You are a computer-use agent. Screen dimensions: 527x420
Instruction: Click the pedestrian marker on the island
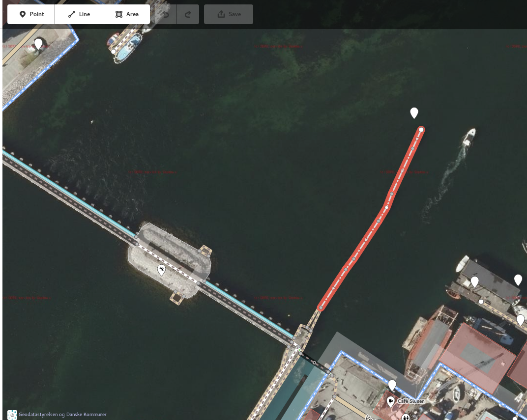coord(161,269)
